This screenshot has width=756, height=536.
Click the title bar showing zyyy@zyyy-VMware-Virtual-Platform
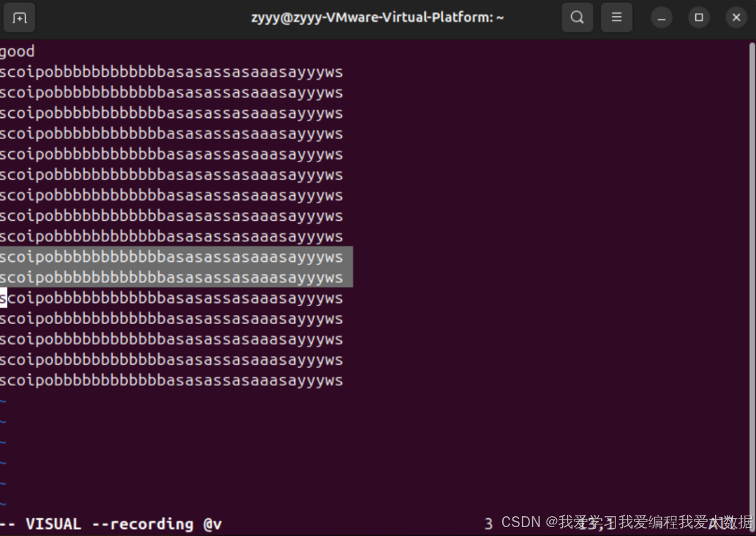click(377, 17)
